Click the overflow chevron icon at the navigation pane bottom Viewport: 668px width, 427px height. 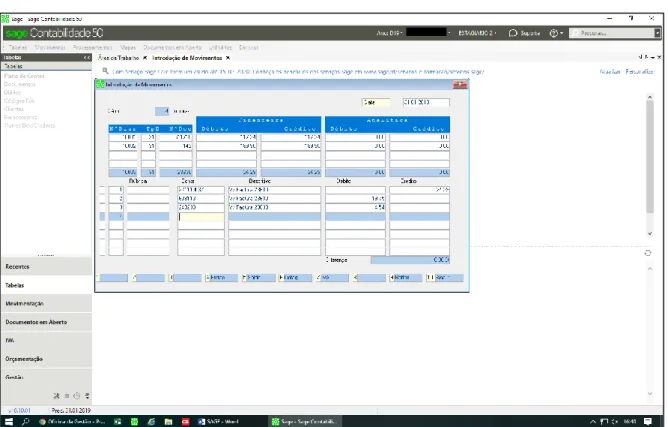pyautogui.click(x=87, y=396)
